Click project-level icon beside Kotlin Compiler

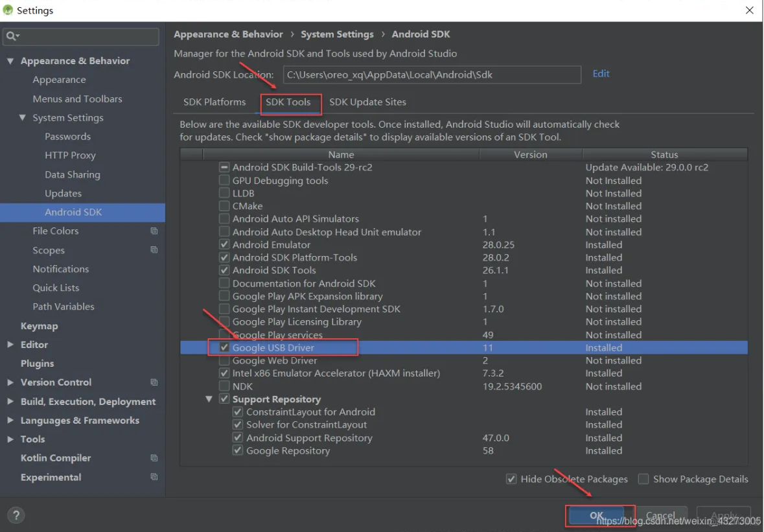pos(154,458)
